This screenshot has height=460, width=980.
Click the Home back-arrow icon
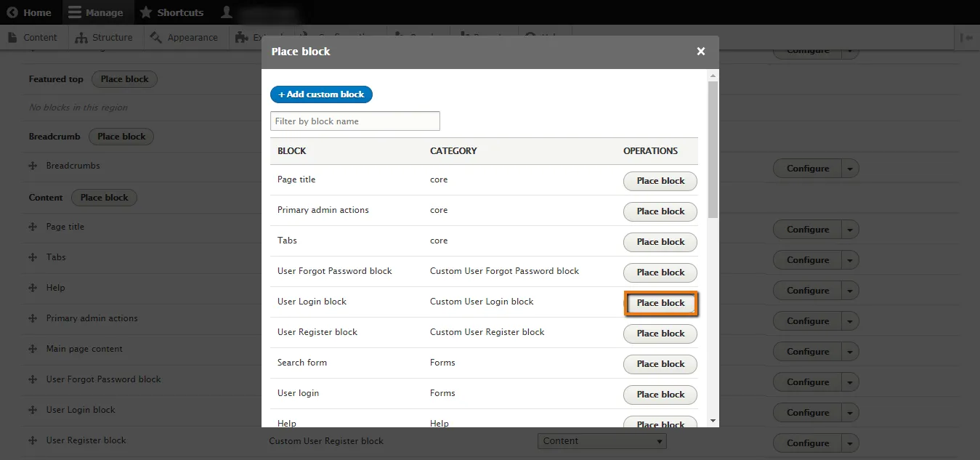pyautogui.click(x=12, y=12)
